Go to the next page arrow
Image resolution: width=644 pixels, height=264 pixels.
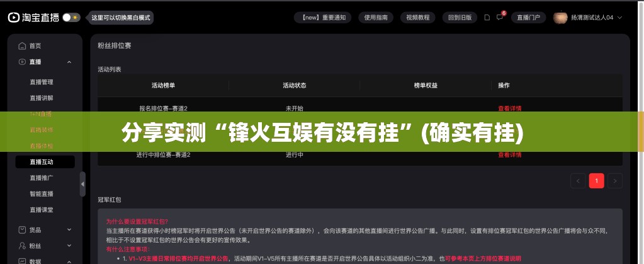pos(614,181)
